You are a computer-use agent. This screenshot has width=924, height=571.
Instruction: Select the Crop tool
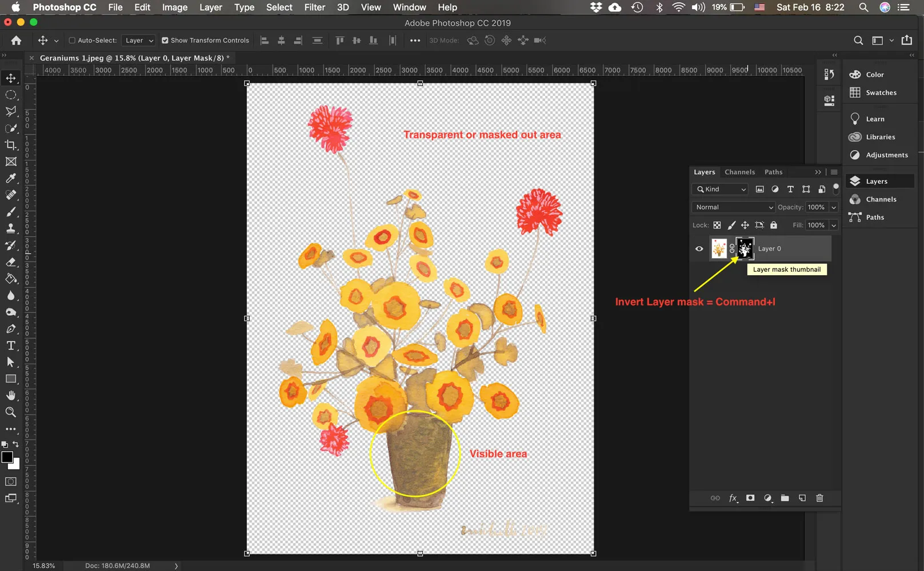[x=11, y=145]
